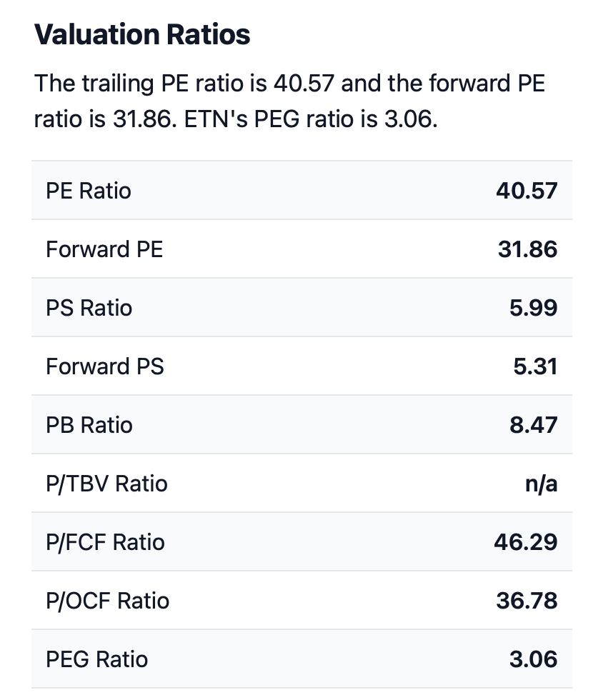Select the P/OCF Ratio row label
Image resolution: width=593 pixels, height=700 pixels.
pyautogui.click(x=108, y=601)
